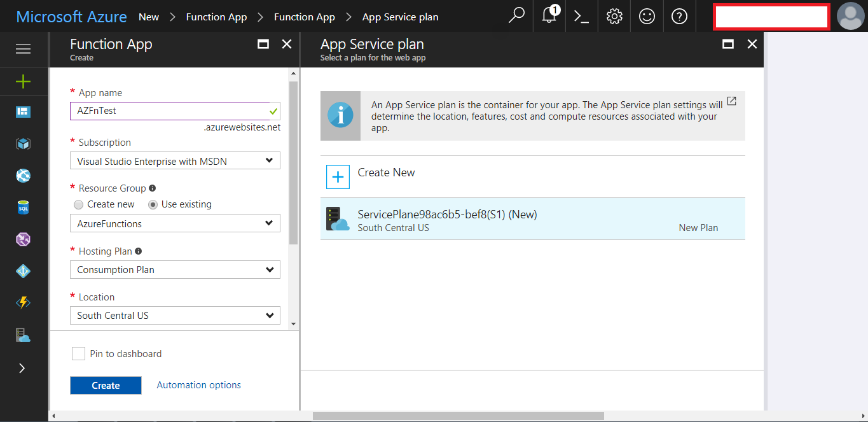Select ServicePlane98ac6b5-bef8(S1) plan row

coord(533,219)
